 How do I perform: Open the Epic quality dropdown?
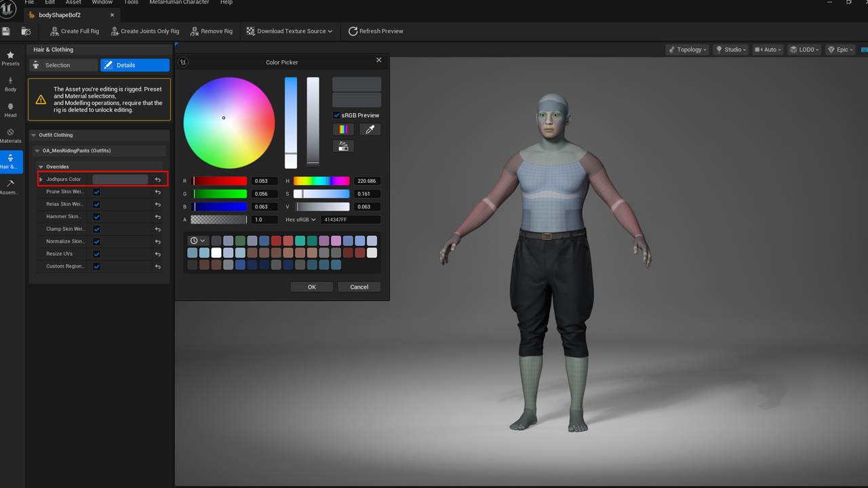pos(840,49)
